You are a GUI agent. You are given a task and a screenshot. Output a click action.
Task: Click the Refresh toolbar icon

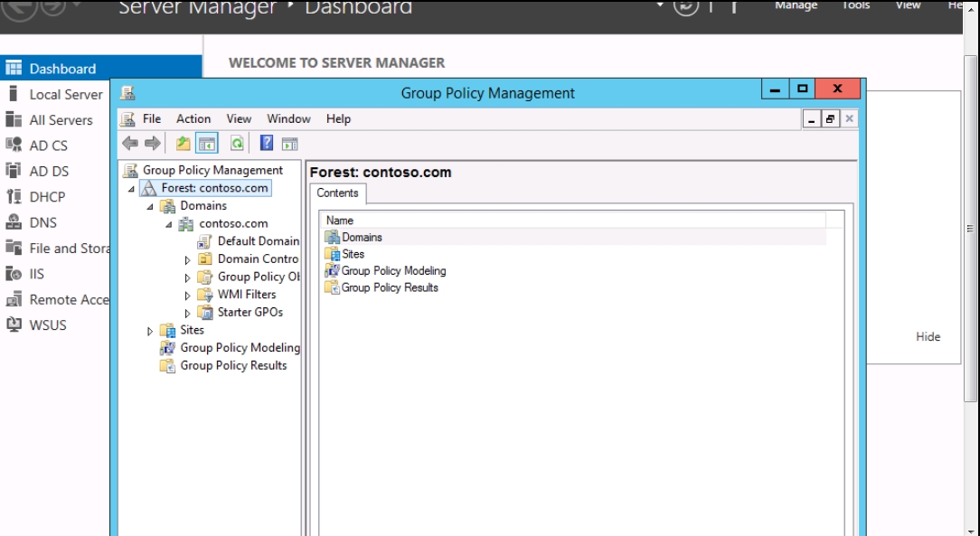[237, 144]
